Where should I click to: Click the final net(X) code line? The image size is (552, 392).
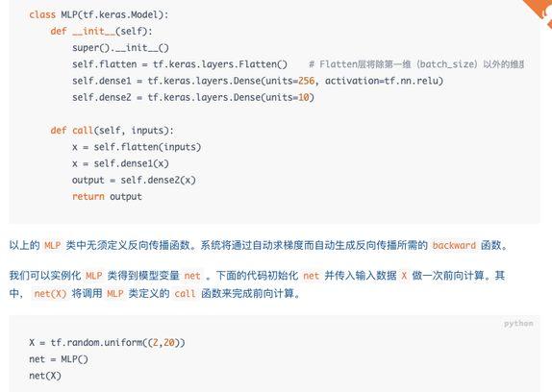45,376
